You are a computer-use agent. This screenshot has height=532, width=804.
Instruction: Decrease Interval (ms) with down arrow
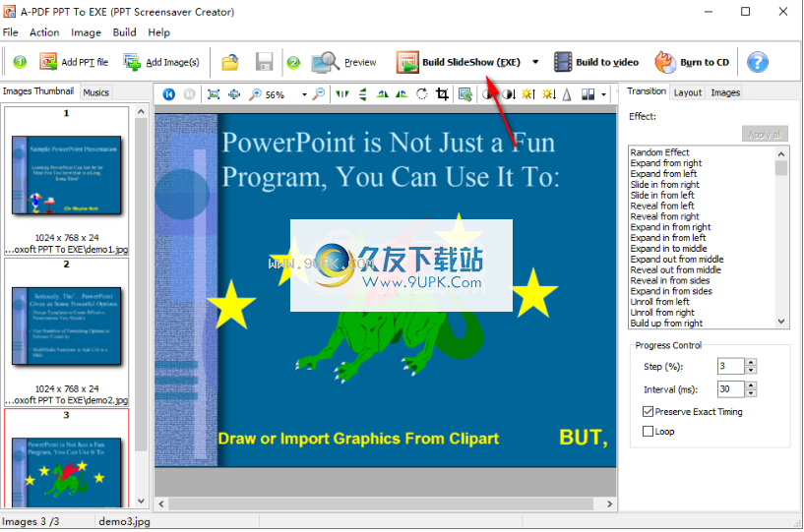point(751,393)
